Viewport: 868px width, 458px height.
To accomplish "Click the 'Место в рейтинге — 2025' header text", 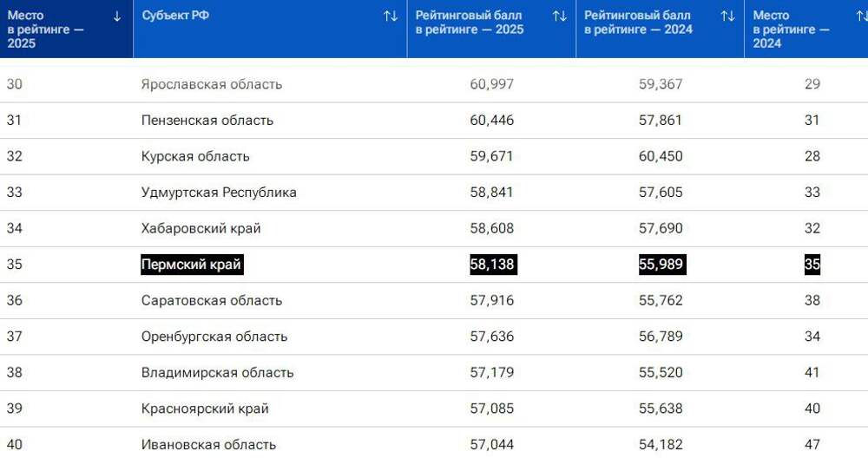I will pos(45,29).
